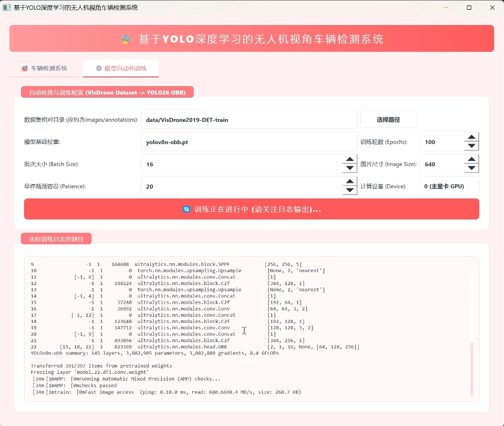Click the 模型基础权重 label
This screenshot has width=504, height=426.
[x=42, y=142]
